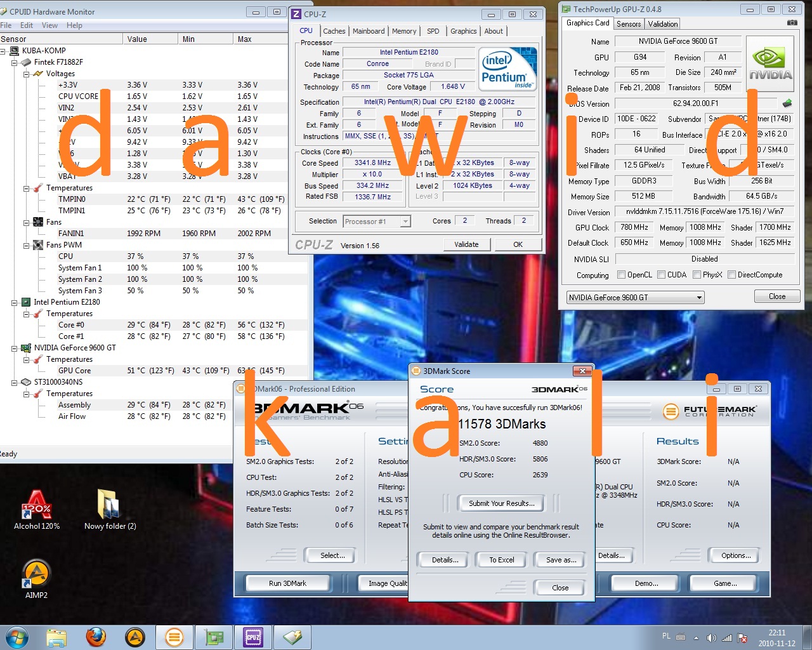Click the processor icon beside Intel Pentium E2180 in the tree
812x650 pixels.
click(26, 302)
